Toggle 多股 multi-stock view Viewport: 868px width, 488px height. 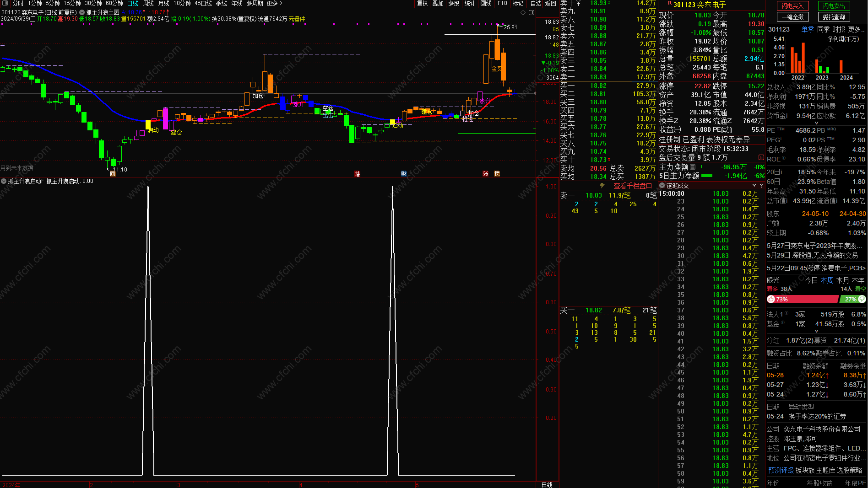click(454, 3)
